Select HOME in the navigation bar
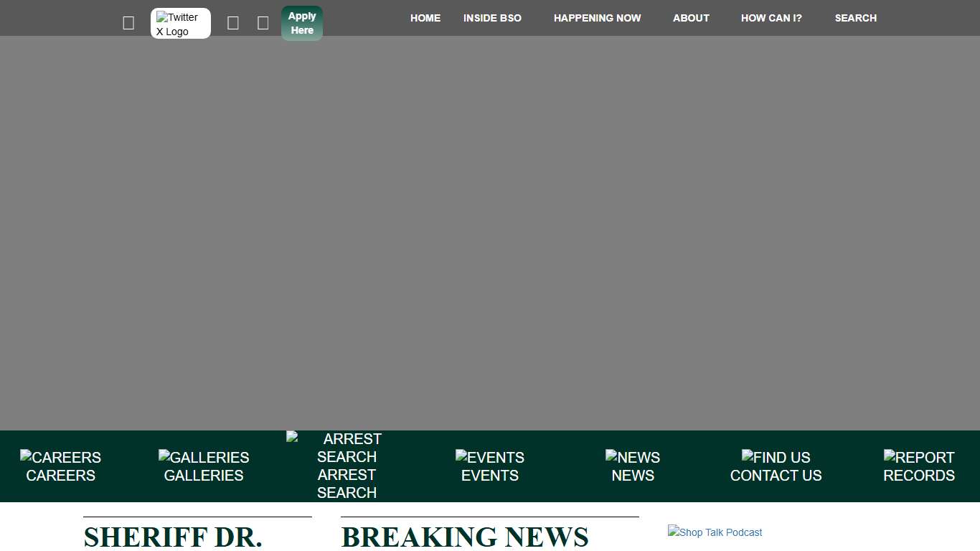Screen dimensions: 980x551 point(425,18)
